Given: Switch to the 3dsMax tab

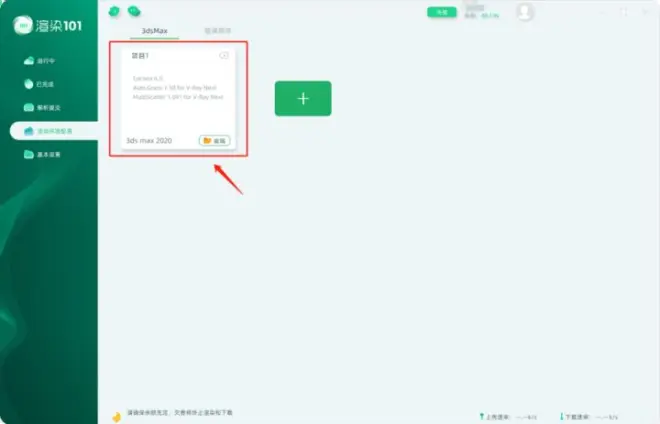Looking at the screenshot, I should click(x=154, y=31).
